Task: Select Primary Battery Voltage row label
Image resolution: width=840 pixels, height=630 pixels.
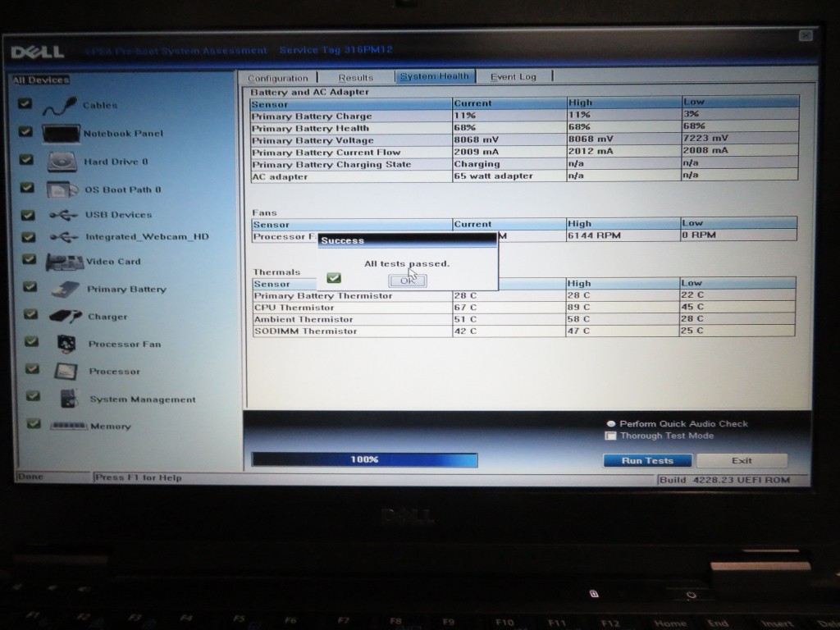Action: 313,141
